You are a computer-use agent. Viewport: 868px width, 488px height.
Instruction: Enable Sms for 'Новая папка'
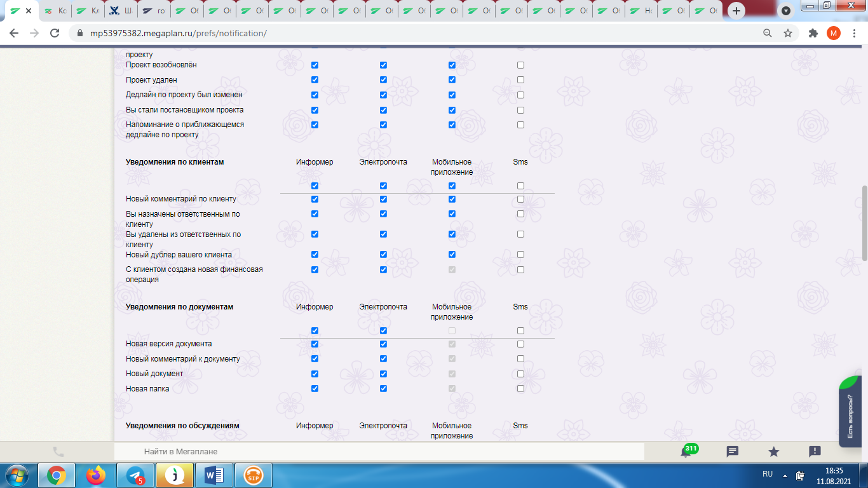(x=520, y=389)
